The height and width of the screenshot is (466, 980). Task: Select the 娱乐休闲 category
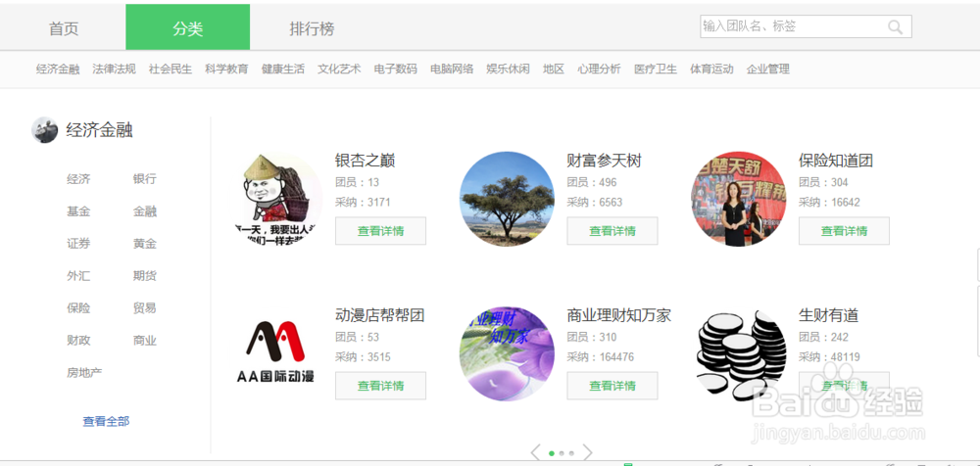[x=508, y=70]
